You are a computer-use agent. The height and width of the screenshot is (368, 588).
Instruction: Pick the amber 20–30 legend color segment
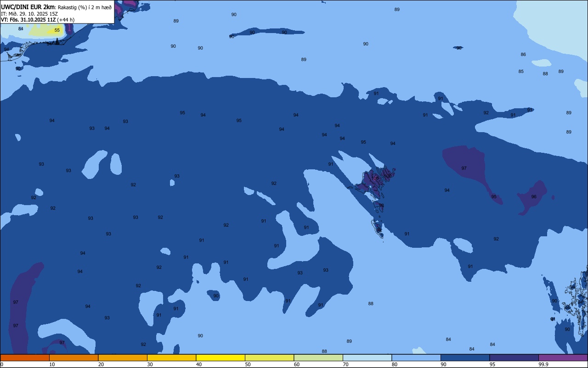(123, 357)
